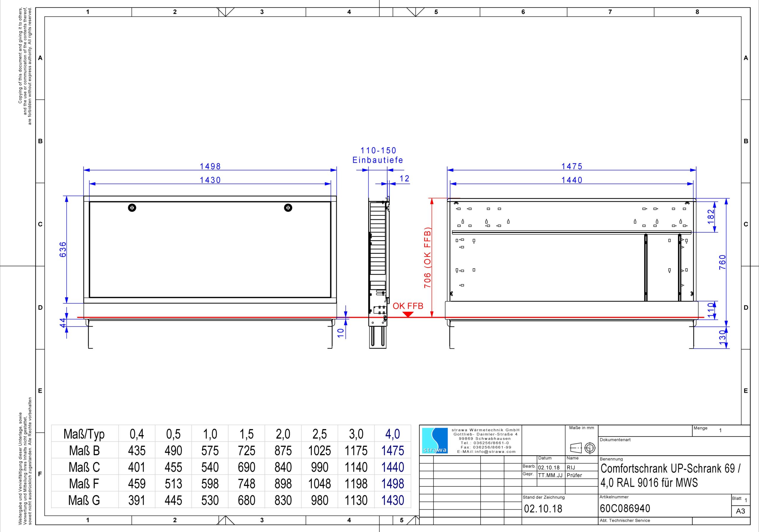This screenshot has height=532, width=759.
Task: Click the dimension 1440 above the rear view
Action: (572, 180)
